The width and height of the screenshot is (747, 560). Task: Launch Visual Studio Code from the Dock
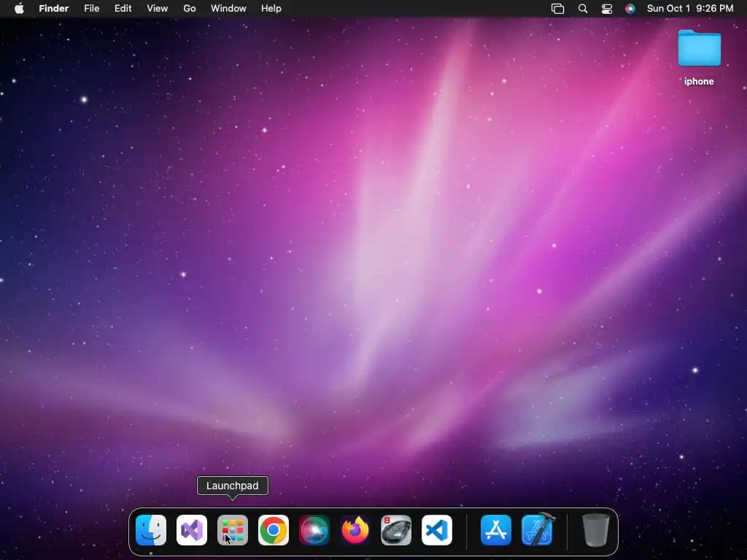point(437,530)
